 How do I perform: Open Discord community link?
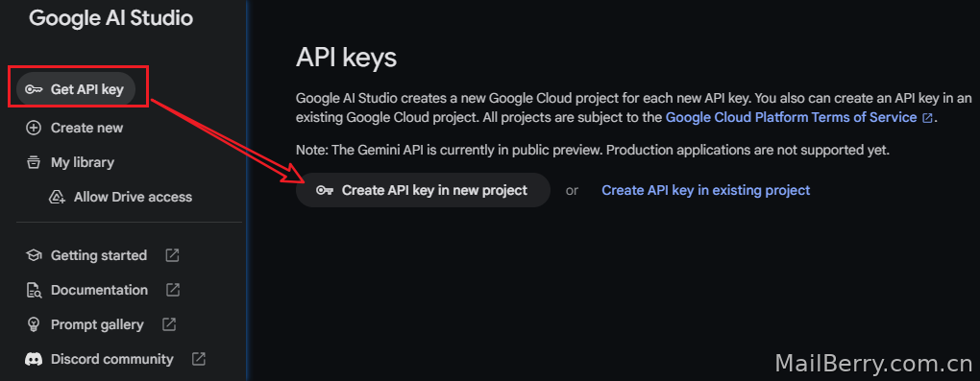111,359
